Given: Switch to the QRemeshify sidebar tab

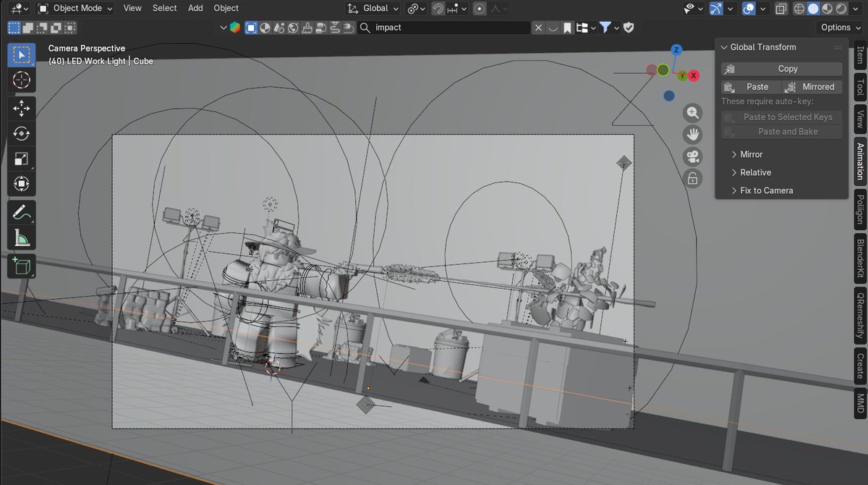Looking at the screenshot, I should [860, 316].
